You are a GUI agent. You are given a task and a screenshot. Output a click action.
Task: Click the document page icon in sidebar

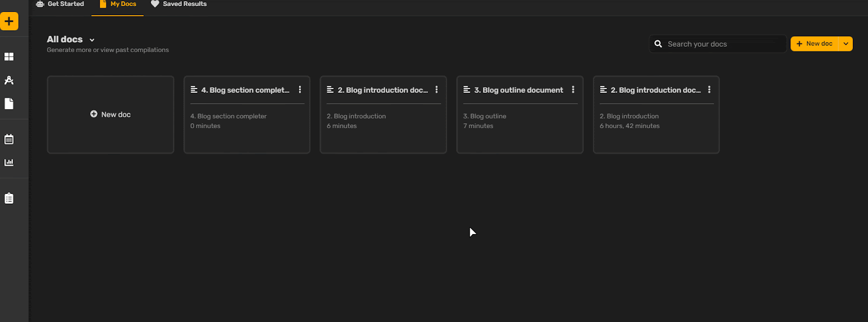(9, 104)
